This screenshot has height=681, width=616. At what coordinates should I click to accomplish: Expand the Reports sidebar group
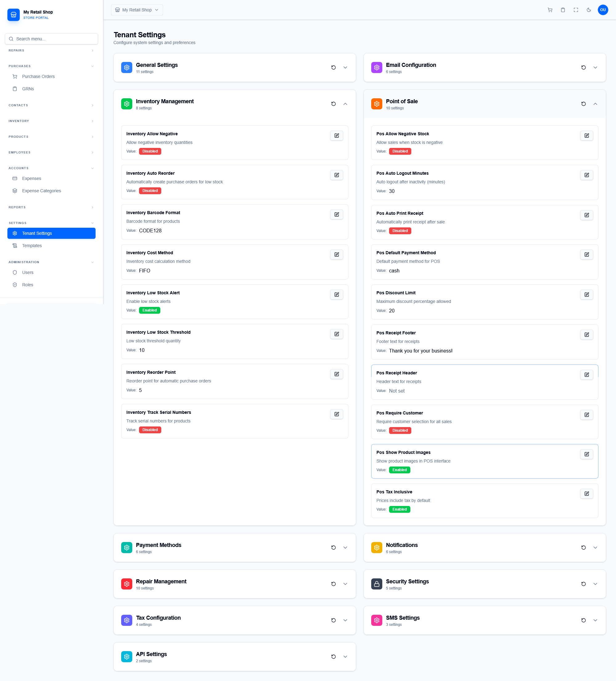[x=51, y=207]
